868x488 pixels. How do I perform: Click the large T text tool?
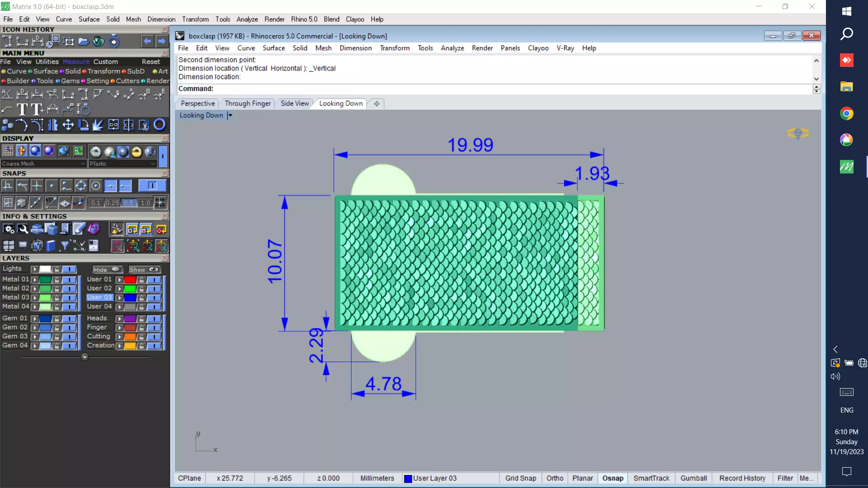click(22, 109)
